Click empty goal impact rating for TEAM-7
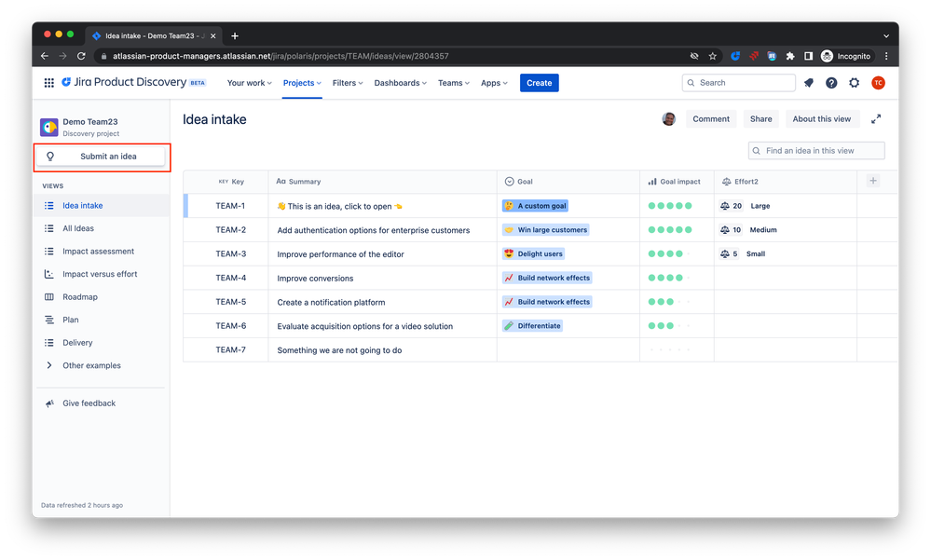 670,349
